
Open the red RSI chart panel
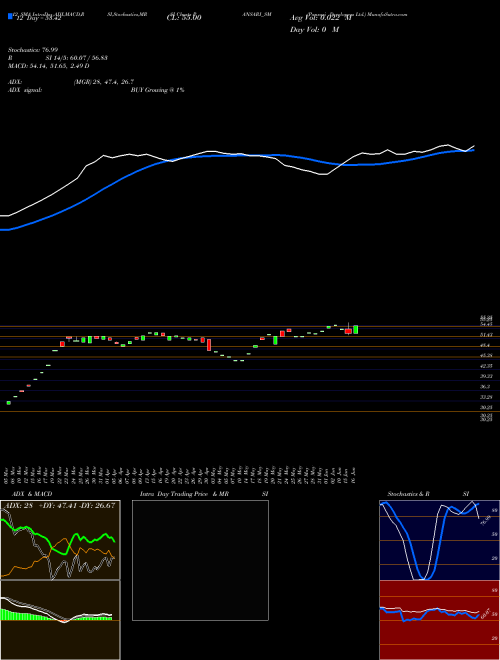coord(439,620)
